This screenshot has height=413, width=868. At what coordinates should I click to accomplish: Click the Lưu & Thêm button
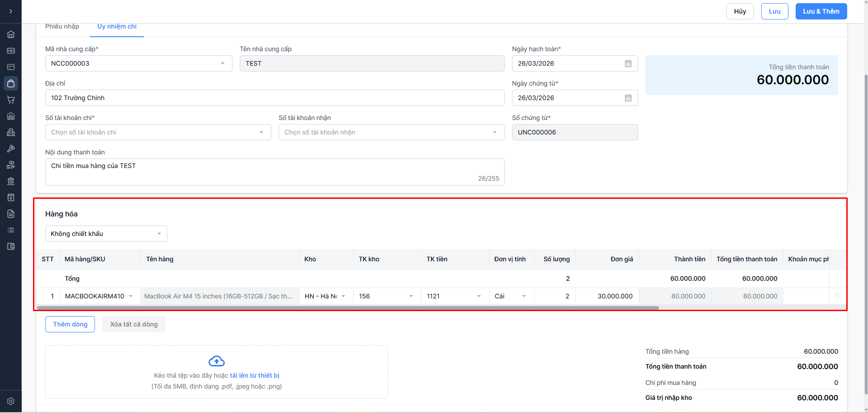point(821,11)
